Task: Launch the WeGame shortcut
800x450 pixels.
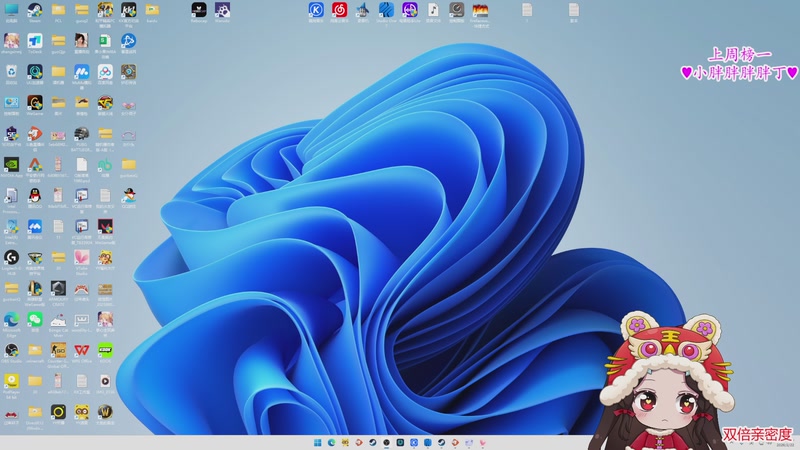Action: click(x=35, y=103)
